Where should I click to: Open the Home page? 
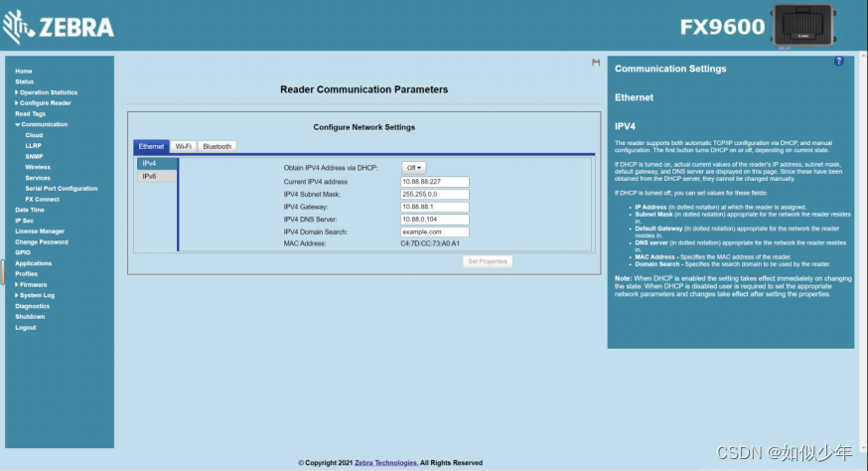coord(23,71)
